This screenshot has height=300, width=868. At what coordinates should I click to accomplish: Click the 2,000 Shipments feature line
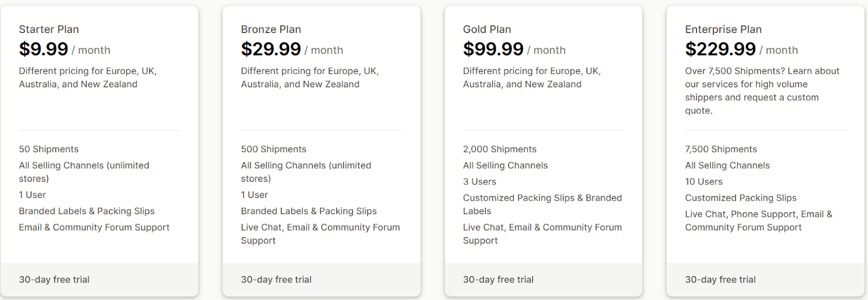[500, 149]
